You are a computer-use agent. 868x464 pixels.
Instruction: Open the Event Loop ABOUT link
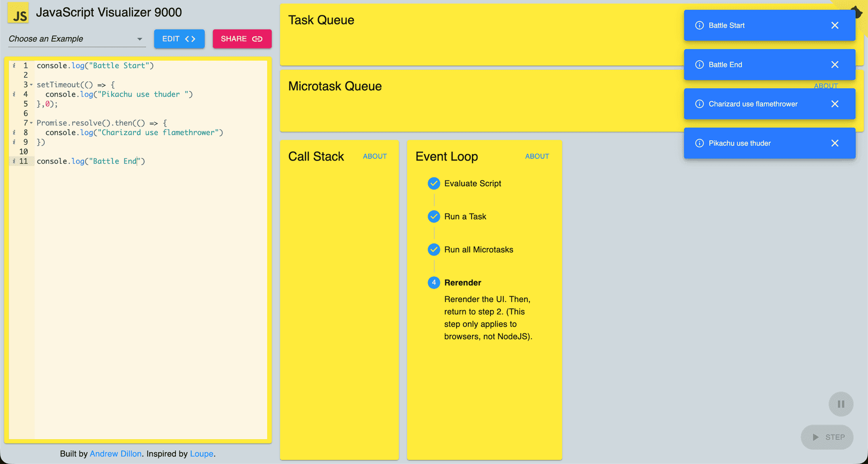click(537, 156)
